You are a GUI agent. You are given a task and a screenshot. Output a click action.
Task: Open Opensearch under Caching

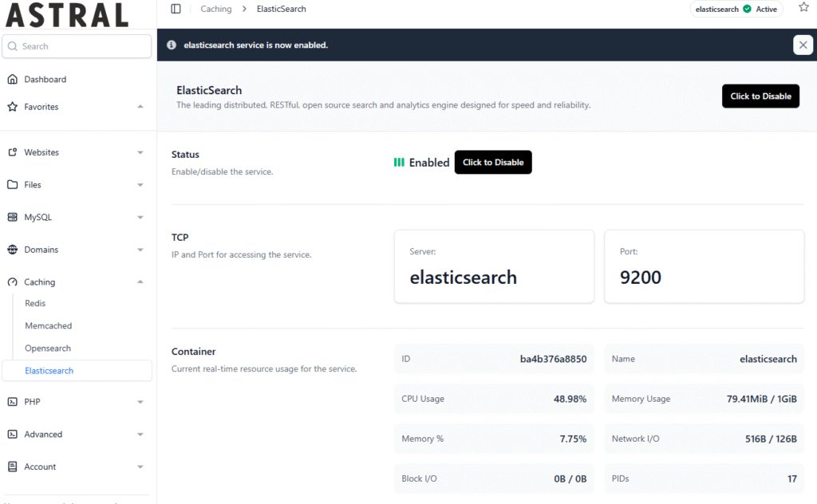tap(48, 348)
